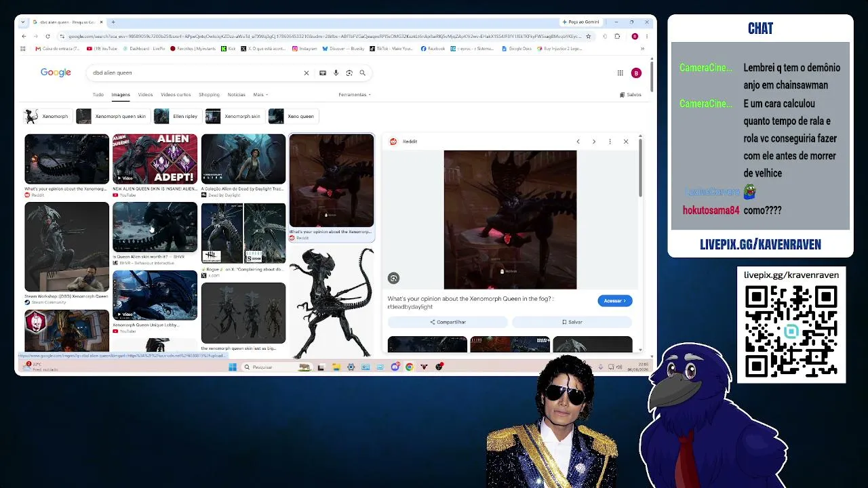
Task: Open the Kick bookmark
Action: point(228,49)
